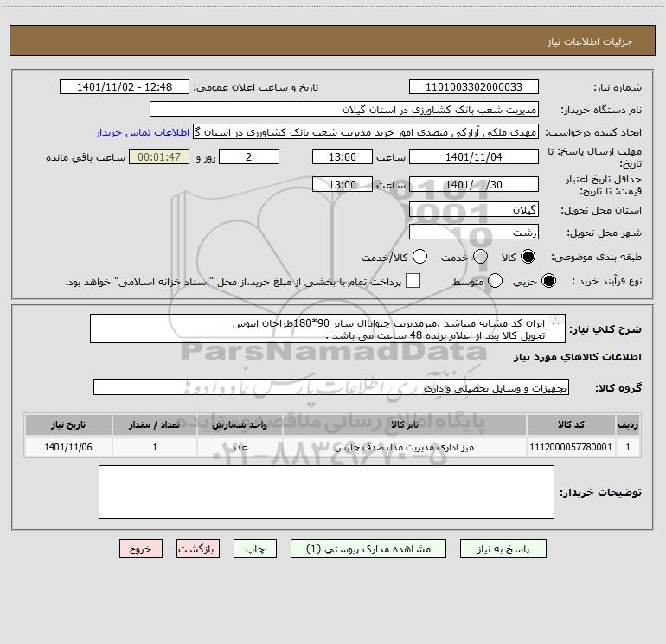666x644 pixels.
Task: Click the خروج exit button
Action: tap(141, 549)
